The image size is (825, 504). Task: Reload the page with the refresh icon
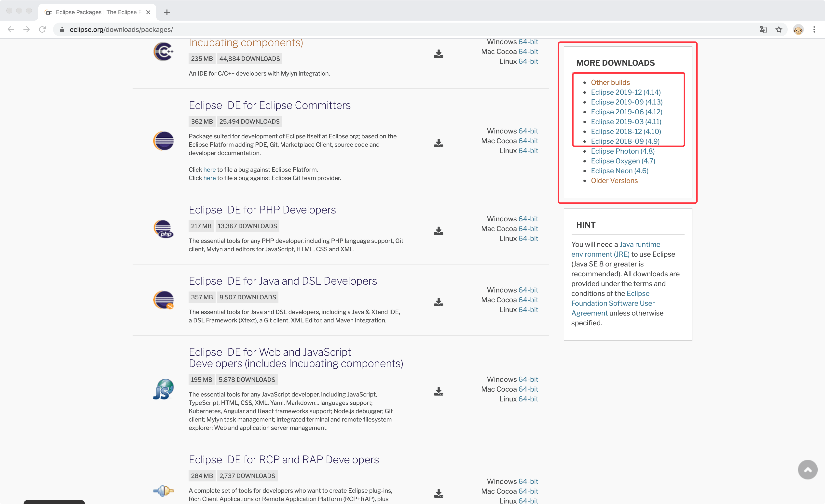42,29
